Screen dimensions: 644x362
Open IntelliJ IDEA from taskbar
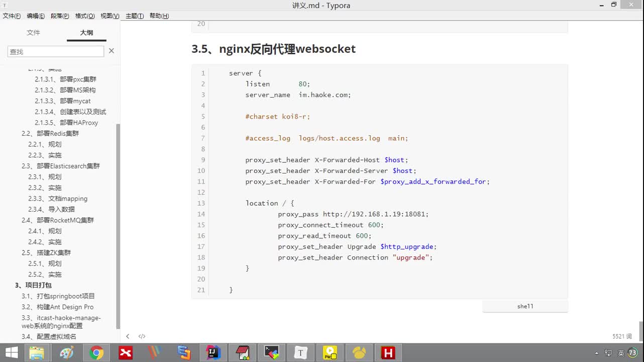[213, 352]
